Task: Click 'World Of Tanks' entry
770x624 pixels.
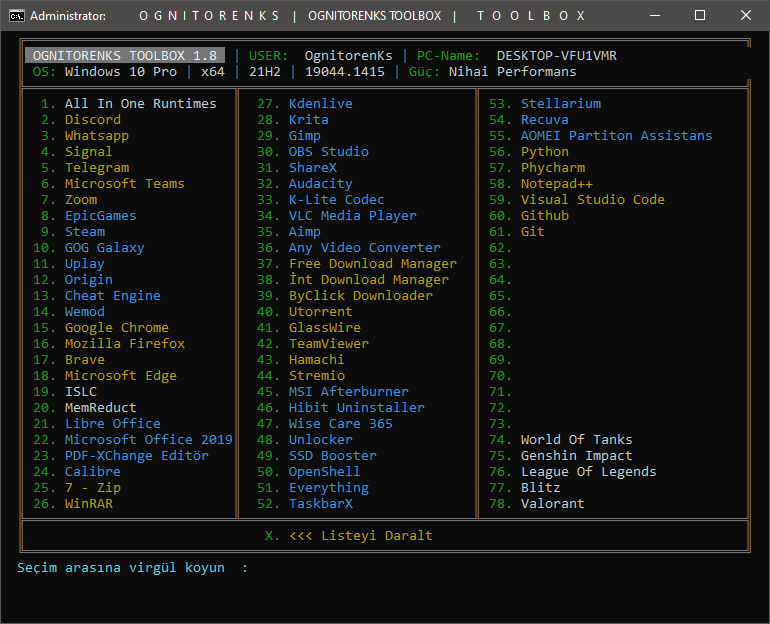Action: pyautogui.click(x=577, y=440)
